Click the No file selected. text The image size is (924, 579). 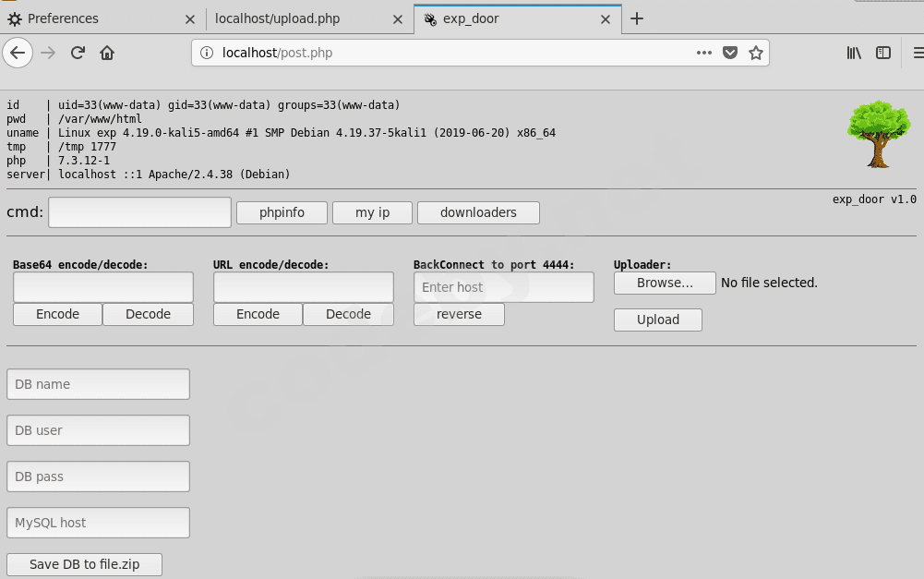(769, 283)
